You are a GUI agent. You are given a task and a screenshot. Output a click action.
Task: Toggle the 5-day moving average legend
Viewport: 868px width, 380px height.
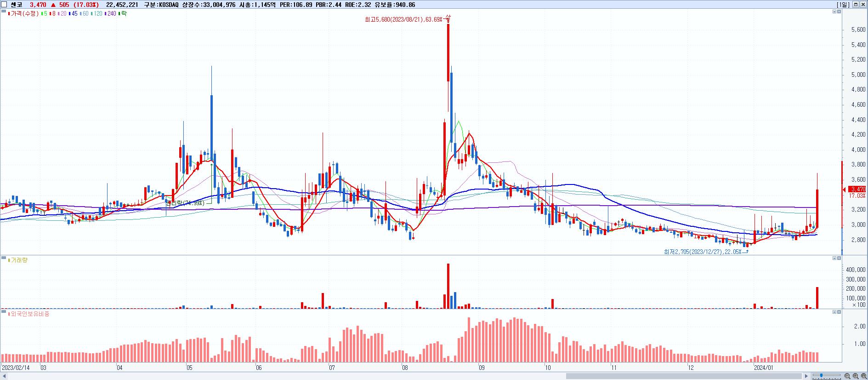(x=44, y=14)
